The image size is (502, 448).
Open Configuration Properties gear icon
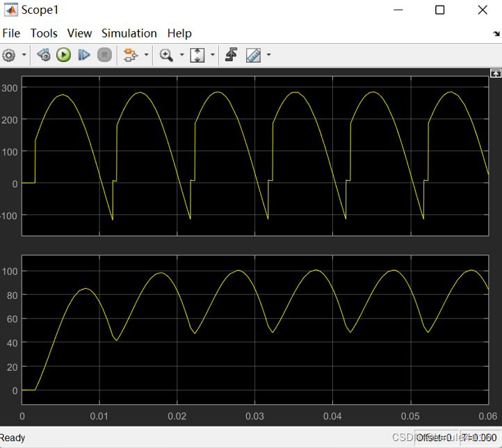[8, 55]
